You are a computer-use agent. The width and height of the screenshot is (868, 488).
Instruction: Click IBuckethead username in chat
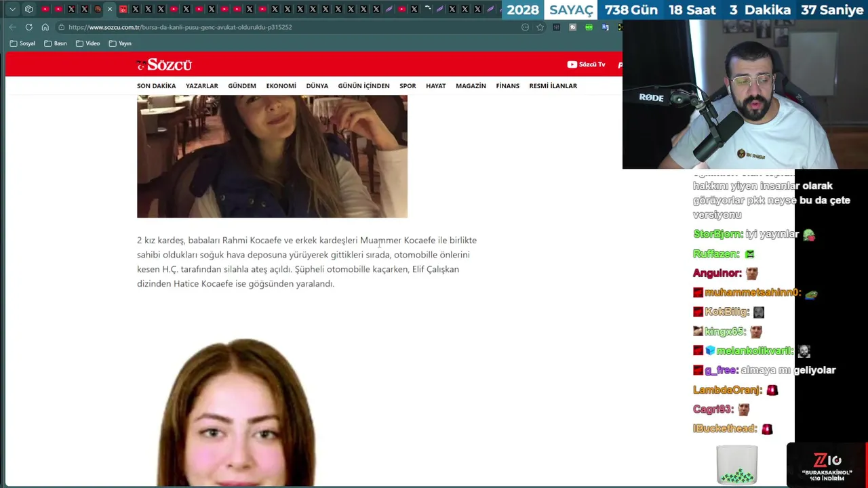(724, 429)
